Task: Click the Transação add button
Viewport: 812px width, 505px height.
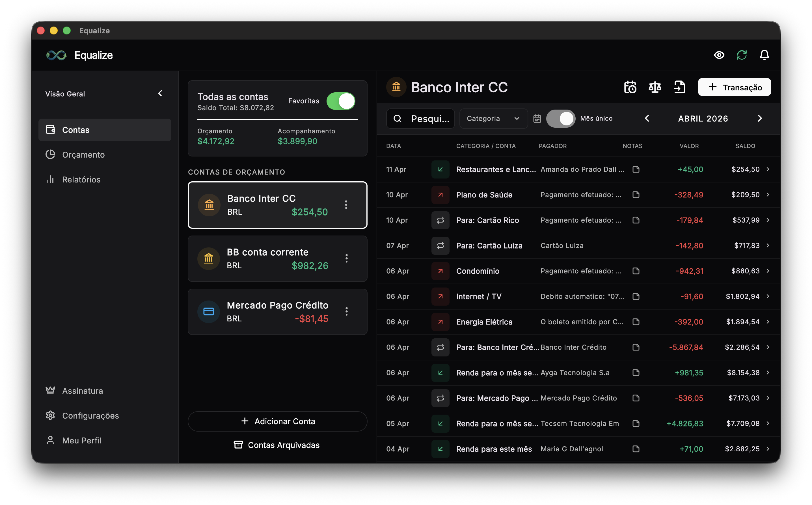Action: pos(734,87)
